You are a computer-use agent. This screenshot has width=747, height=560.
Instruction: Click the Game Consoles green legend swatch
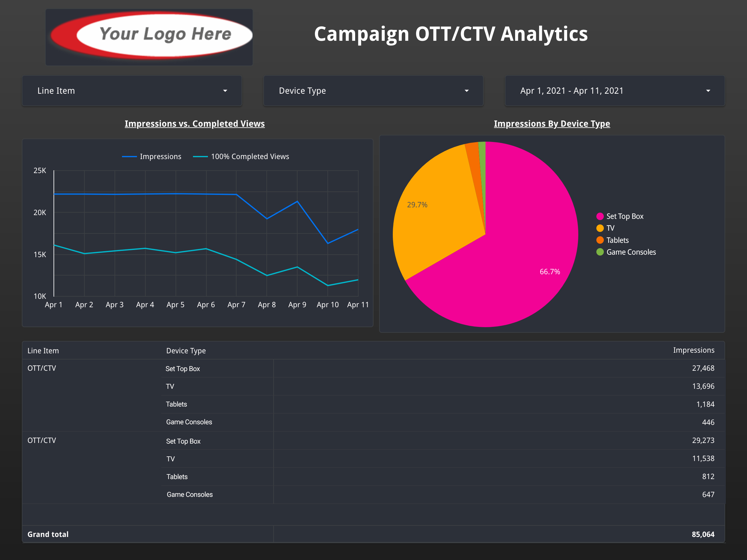click(x=600, y=252)
